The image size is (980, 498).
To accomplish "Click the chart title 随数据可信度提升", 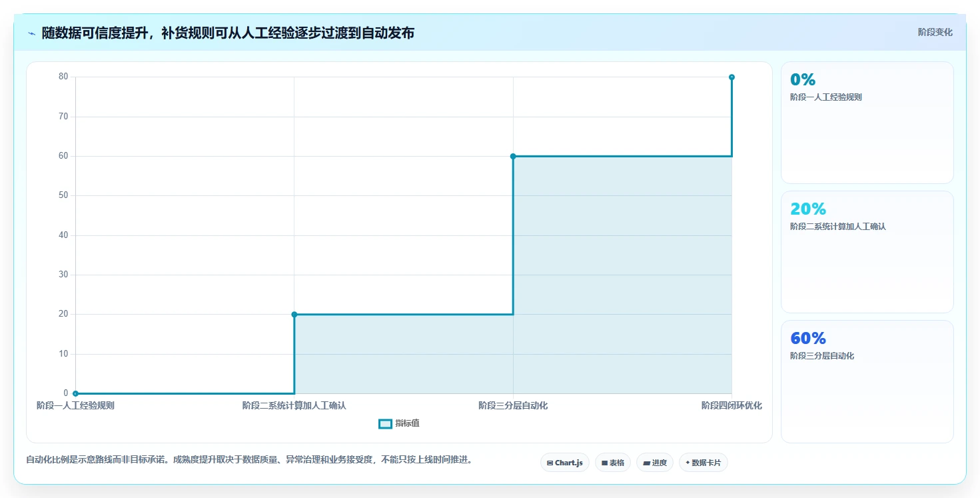I will click(228, 33).
